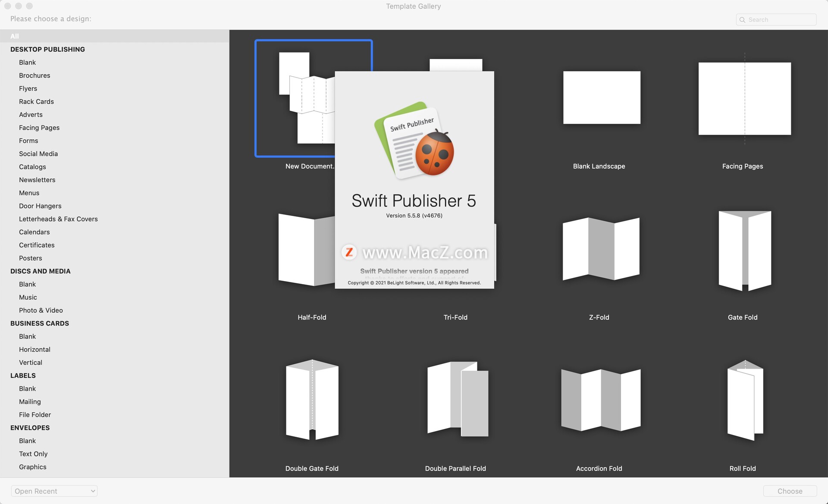828x504 pixels.
Task: Open Vertical business cards category
Action: pos(31,363)
